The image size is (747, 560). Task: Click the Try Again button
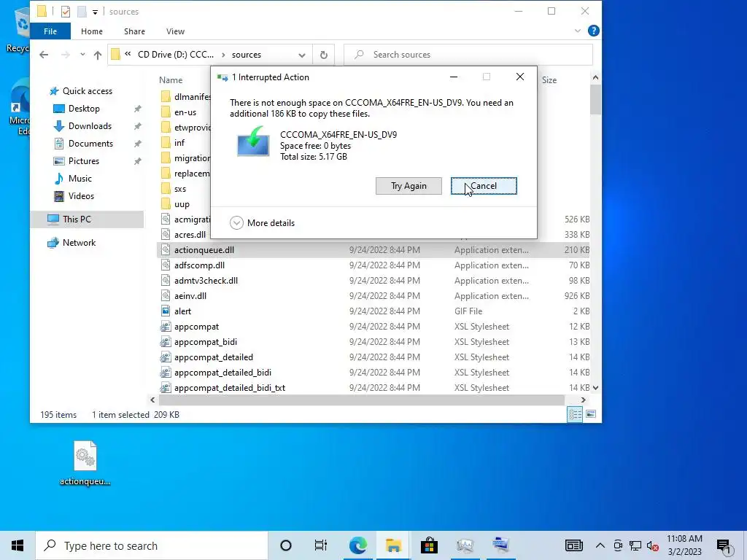tap(409, 186)
